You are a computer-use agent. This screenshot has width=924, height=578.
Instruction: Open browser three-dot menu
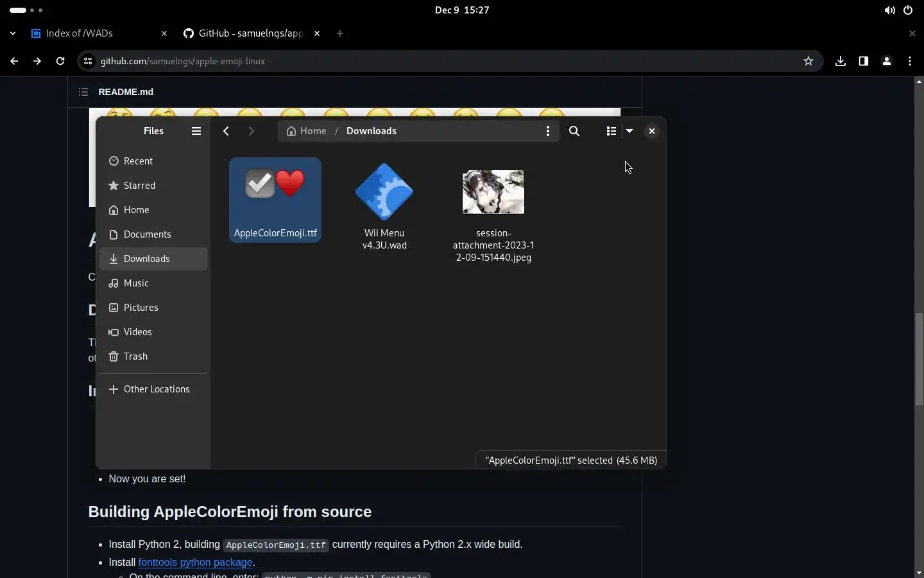(x=910, y=61)
